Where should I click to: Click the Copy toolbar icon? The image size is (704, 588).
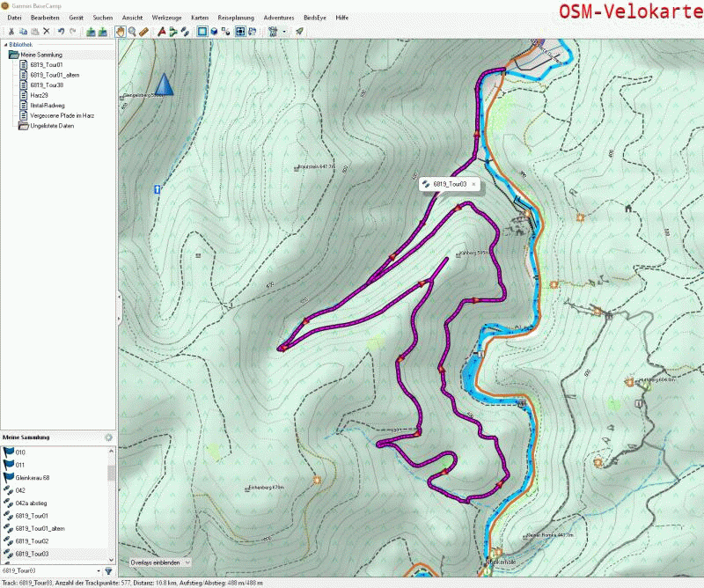tap(24, 32)
